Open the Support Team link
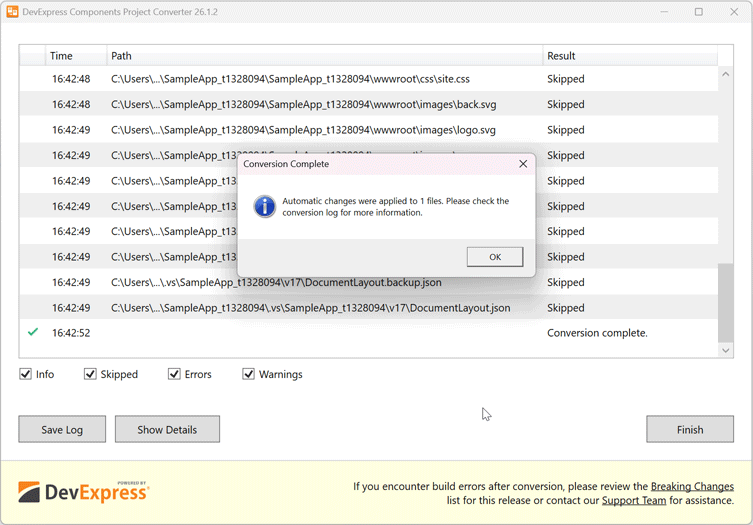The width and height of the screenshot is (753, 525). pos(634,500)
